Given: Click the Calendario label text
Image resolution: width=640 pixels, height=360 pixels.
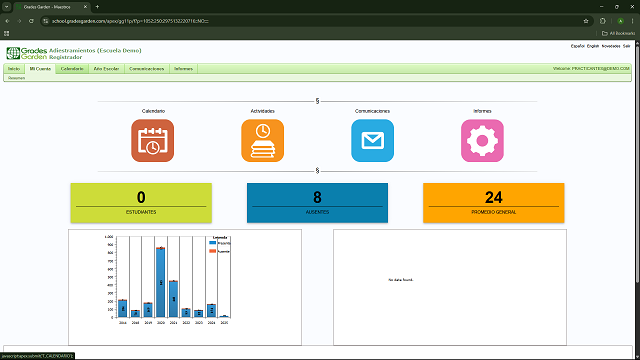Looking at the screenshot, I should (153, 111).
